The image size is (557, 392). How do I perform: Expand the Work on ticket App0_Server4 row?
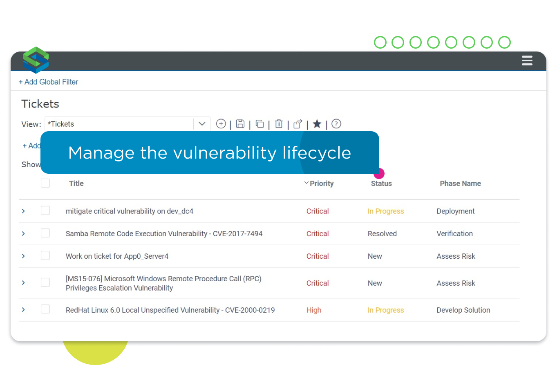23,256
